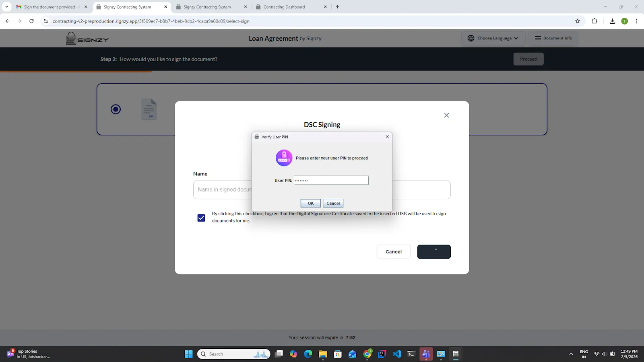
Task: Open Chrome from taskbar
Action: coord(367,354)
